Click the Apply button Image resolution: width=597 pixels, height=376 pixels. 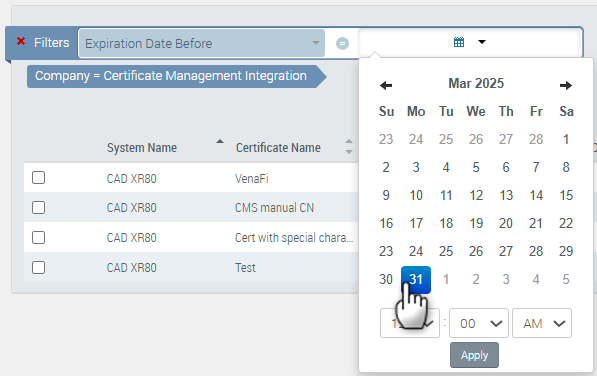point(474,355)
